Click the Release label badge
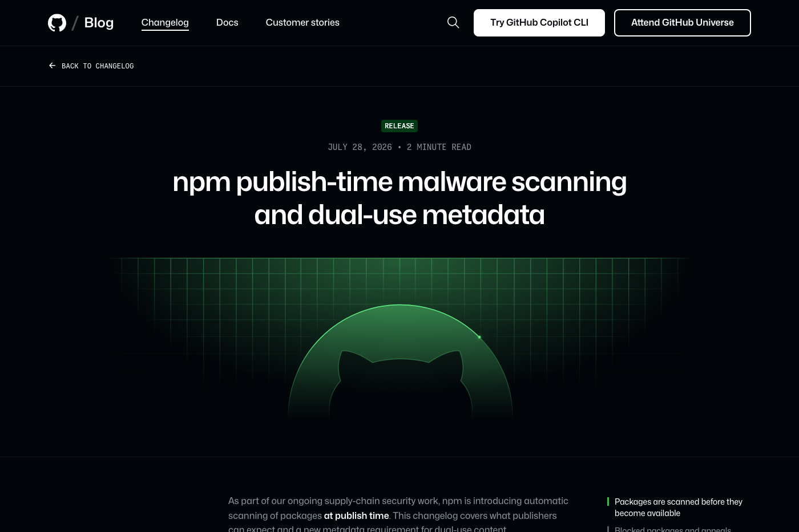Image resolution: width=799 pixels, height=532 pixels. click(x=399, y=126)
